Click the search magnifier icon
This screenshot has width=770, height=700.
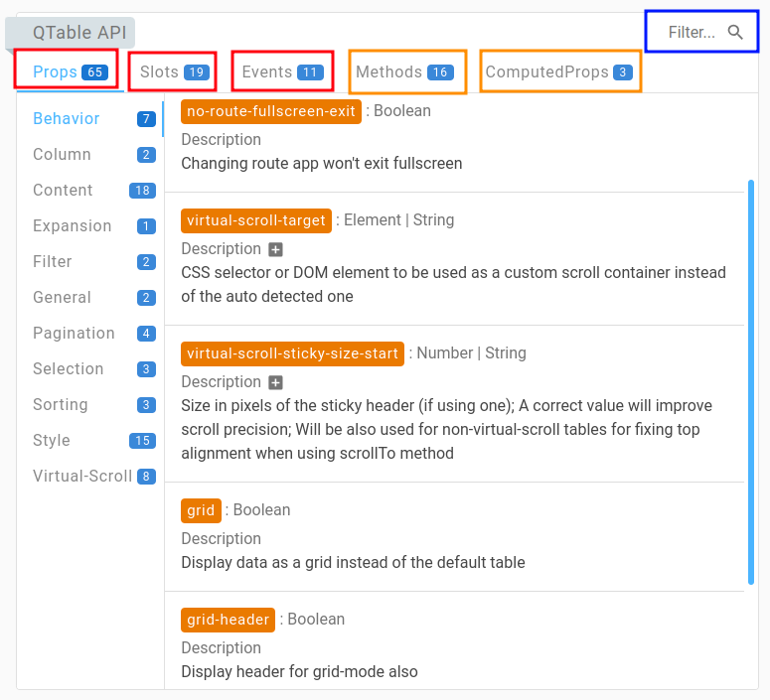(x=735, y=33)
